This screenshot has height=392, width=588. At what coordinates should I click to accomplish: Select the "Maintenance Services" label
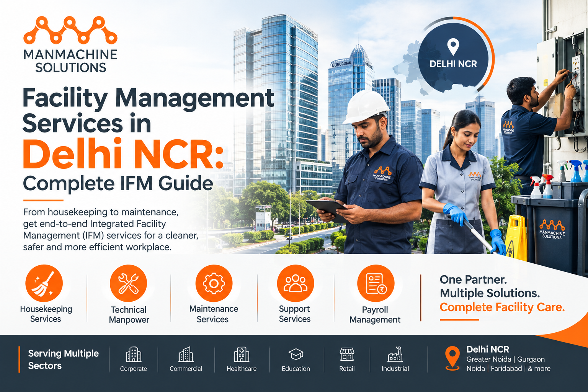click(x=214, y=314)
